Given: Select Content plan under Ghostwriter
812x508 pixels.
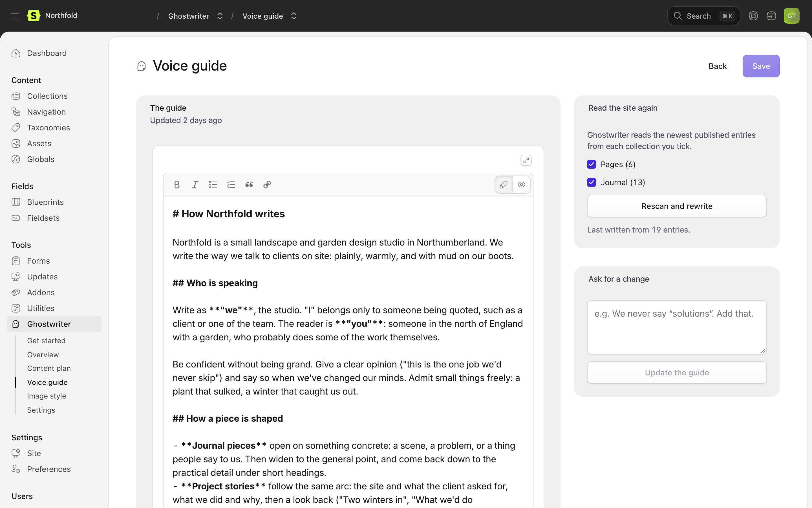Looking at the screenshot, I should [x=49, y=368].
